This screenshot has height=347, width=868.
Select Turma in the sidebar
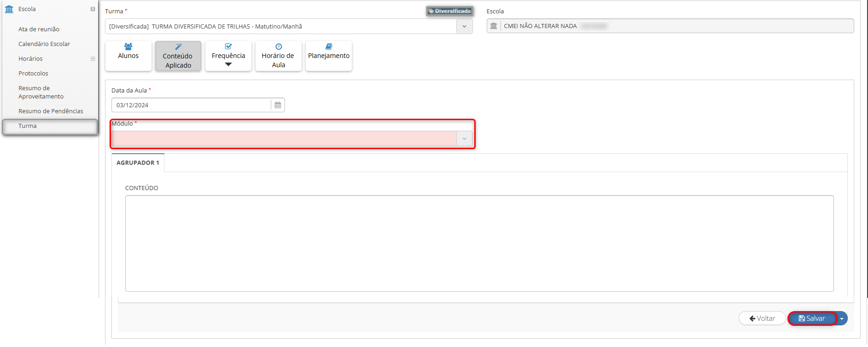point(50,126)
